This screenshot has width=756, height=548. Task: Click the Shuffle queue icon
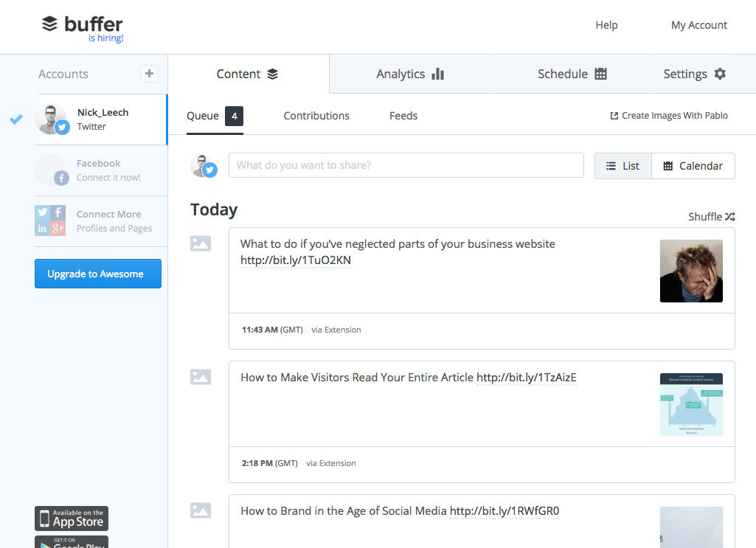pos(730,217)
